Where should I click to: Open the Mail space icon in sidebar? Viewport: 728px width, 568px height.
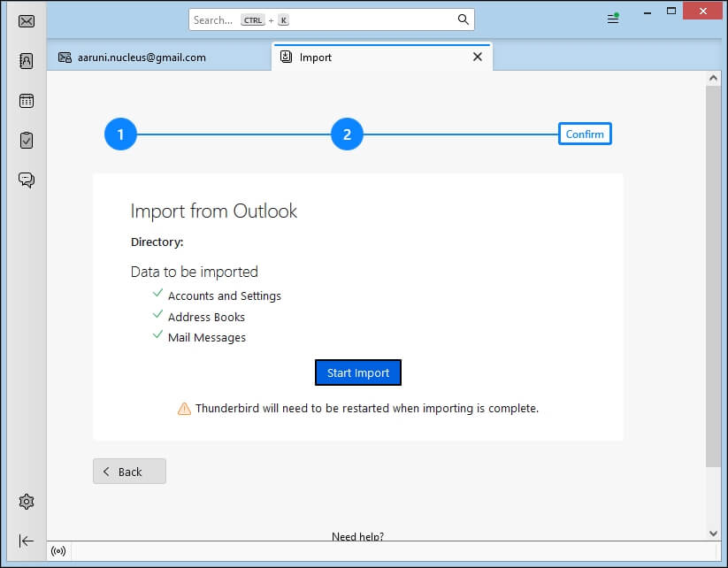pyautogui.click(x=27, y=21)
